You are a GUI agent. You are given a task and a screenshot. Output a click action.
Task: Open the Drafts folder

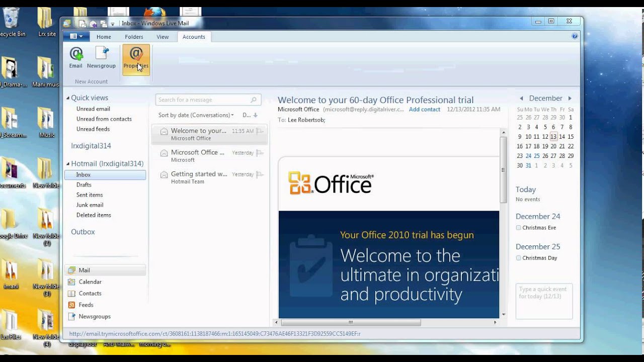tap(84, 185)
